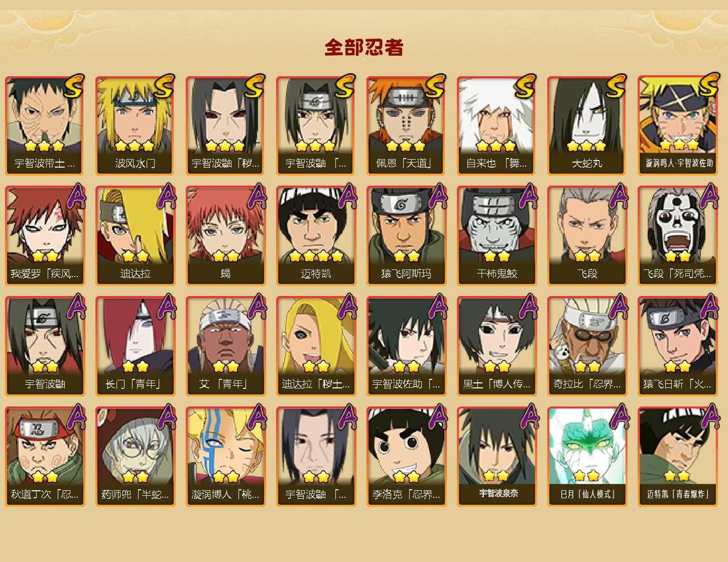Open the 大蛇丸 character card

point(587,125)
